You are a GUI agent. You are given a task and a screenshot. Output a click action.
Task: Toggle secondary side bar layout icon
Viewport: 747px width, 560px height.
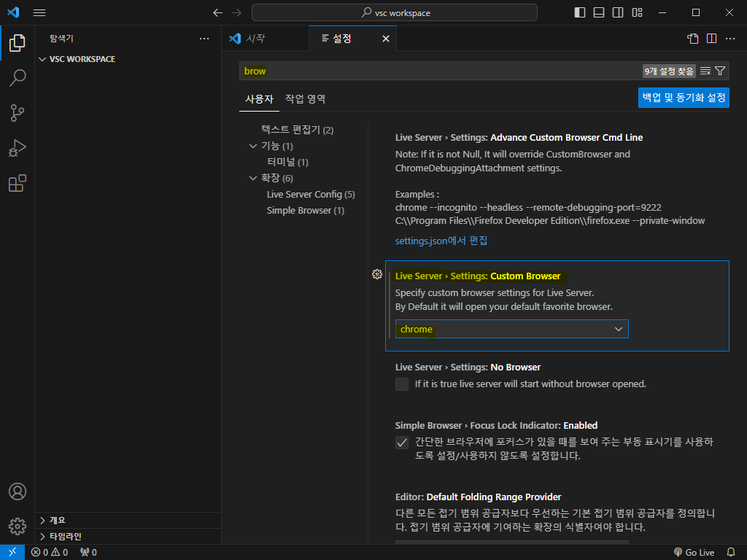[x=618, y=13]
